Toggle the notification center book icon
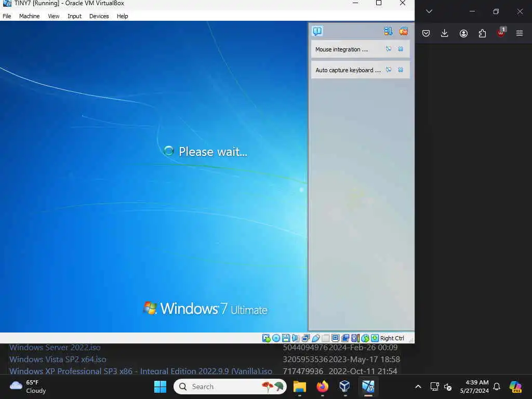This screenshot has height=399, width=532. point(317,31)
